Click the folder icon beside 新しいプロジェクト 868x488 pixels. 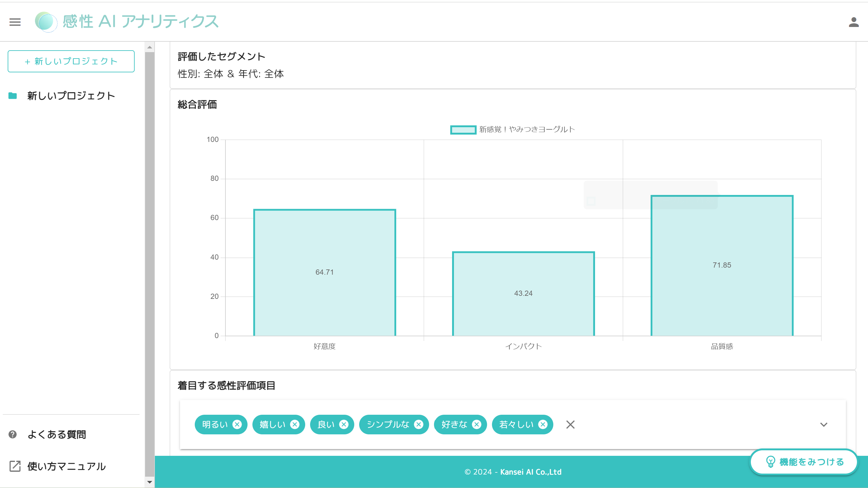[13, 96]
